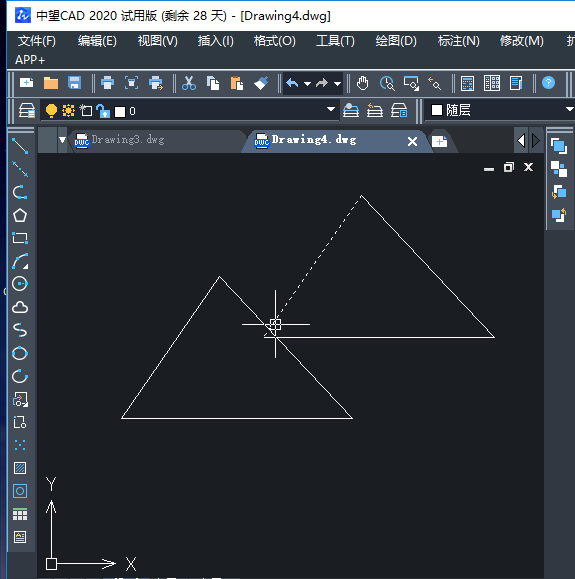Select the Table tool
The width and height of the screenshot is (575, 579).
[20, 514]
